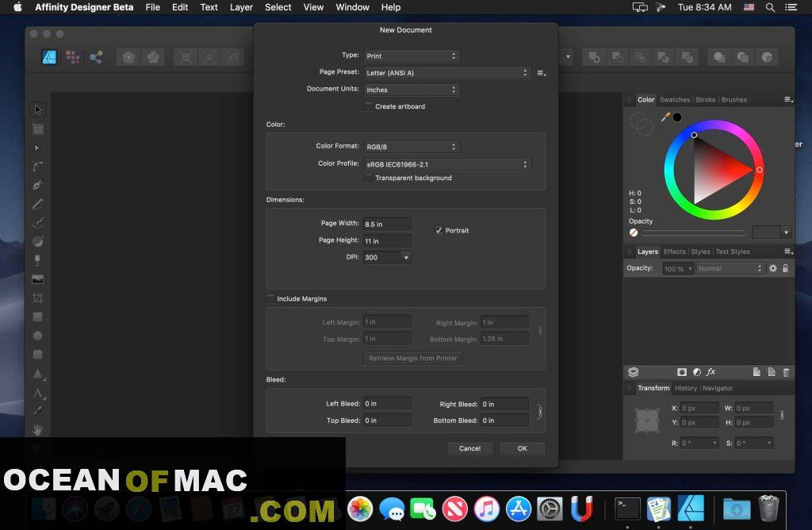Open the Type dropdown showing Print
Viewport: 812px width, 530px height.
[x=412, y=56]
